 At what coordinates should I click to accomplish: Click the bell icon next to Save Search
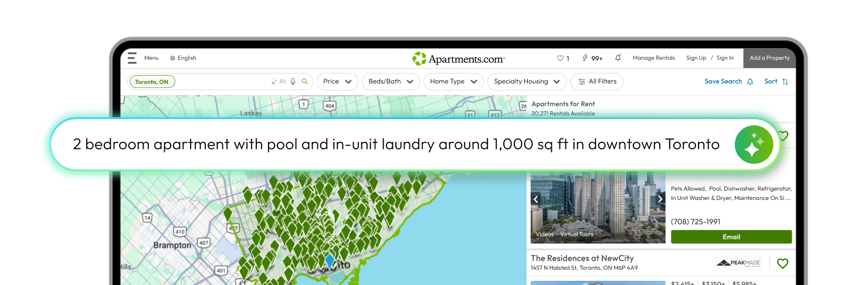(750, 82)
